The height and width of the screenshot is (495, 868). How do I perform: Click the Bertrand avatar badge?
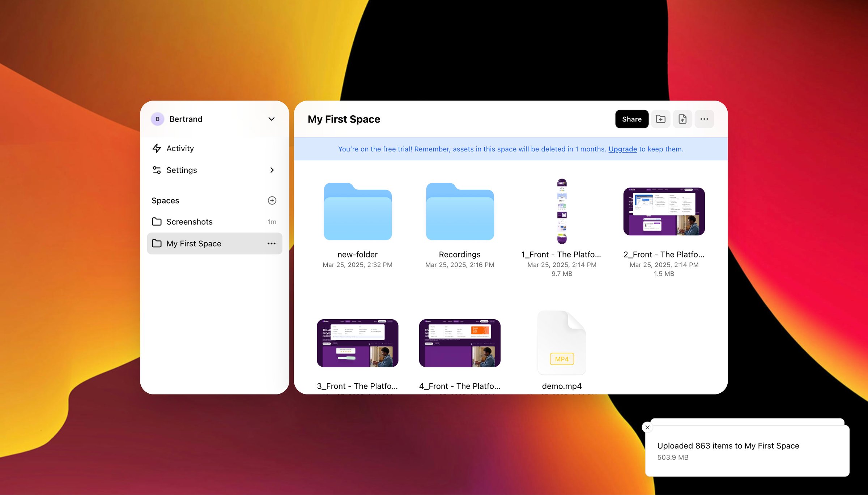(157, 119)
